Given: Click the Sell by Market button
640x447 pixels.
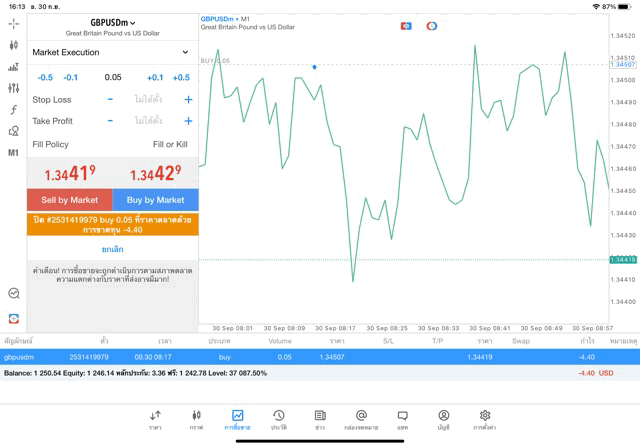Looking at the screenshot, I should [x=70, y=200].
